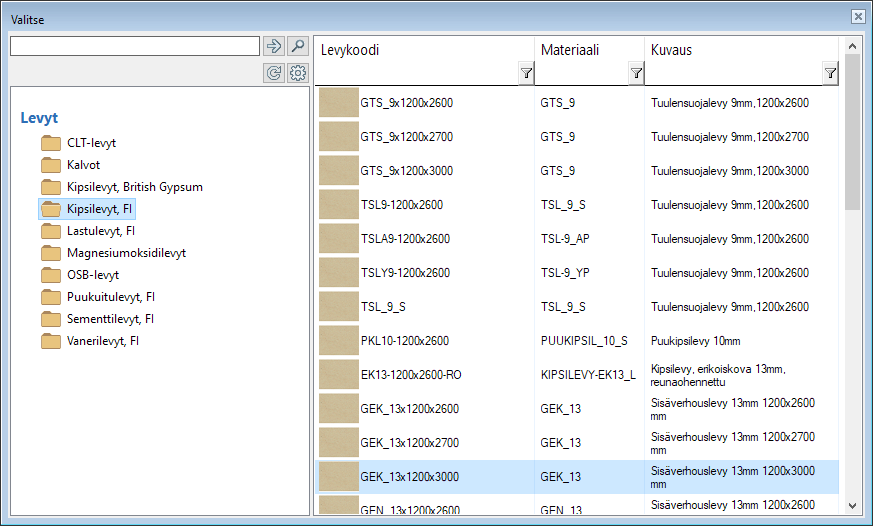Select the CLT-levyt folder

(x=91, y=143)
